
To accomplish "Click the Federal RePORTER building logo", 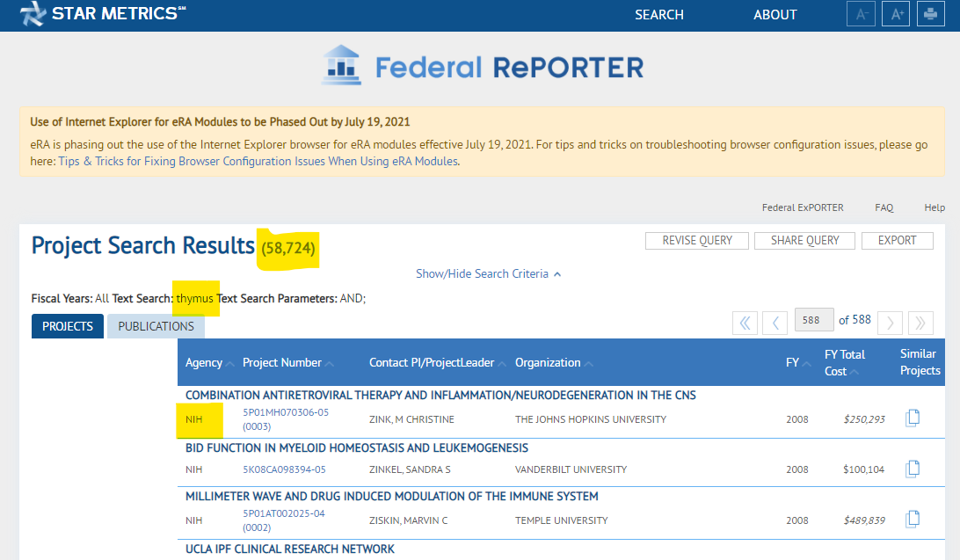I will 342,65.
